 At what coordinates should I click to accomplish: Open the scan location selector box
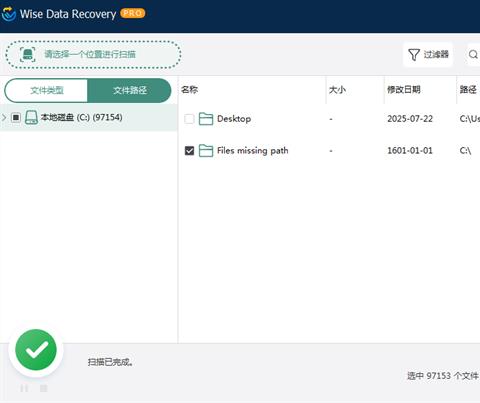tap(93, 54)
